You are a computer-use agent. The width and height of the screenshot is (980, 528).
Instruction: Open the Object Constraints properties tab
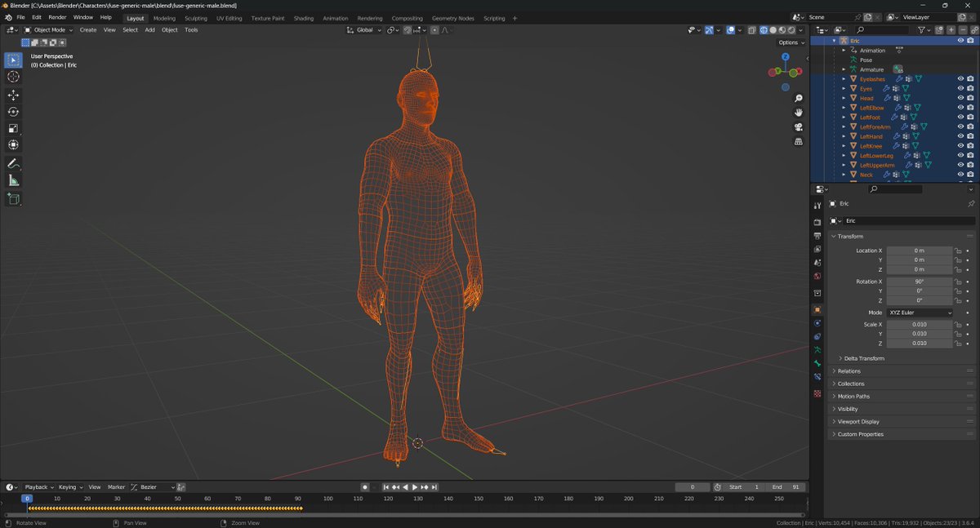point(817,336)
